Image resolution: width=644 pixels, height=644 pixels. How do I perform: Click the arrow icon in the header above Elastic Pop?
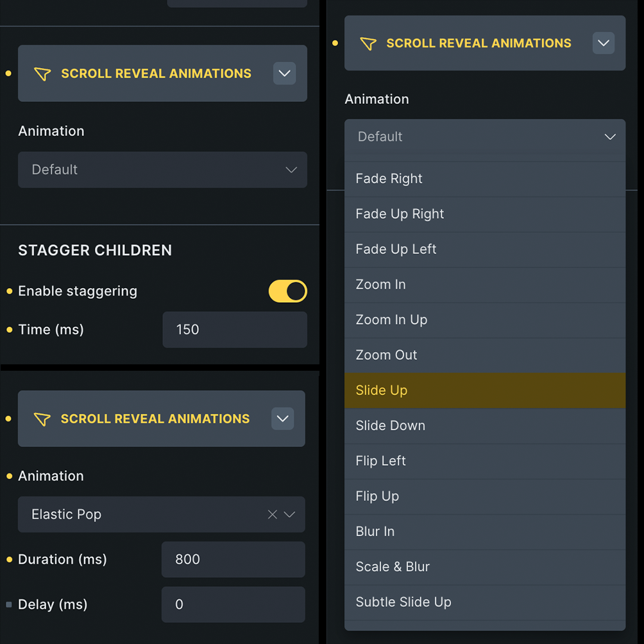click(42, 419)
